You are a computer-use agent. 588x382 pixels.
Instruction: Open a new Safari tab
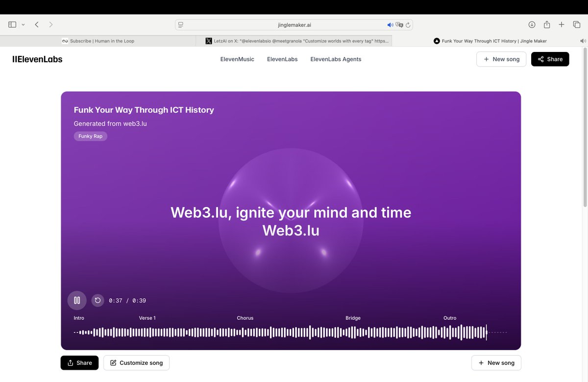pyautogui.click(x=562, y=24)
